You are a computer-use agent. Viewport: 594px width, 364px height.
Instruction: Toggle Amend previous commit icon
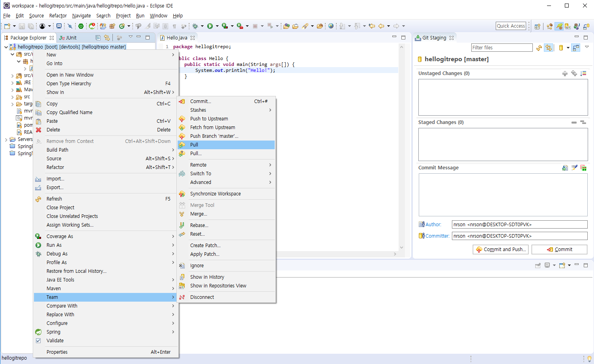click(x=565, y=168)
